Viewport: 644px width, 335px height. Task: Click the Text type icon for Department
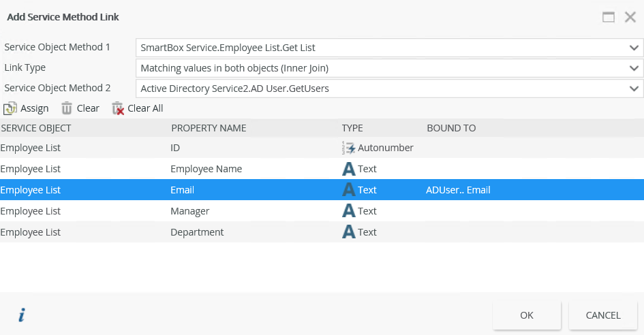[349, 232]
